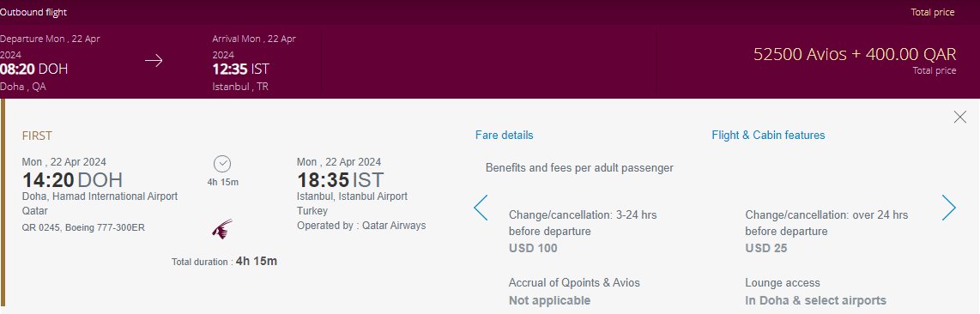Image resolution: width=980 pixels, height=314 pixels.
Task: Click the QR 0245 Boeing 777-300ER flight number
Action: (83, 227)
